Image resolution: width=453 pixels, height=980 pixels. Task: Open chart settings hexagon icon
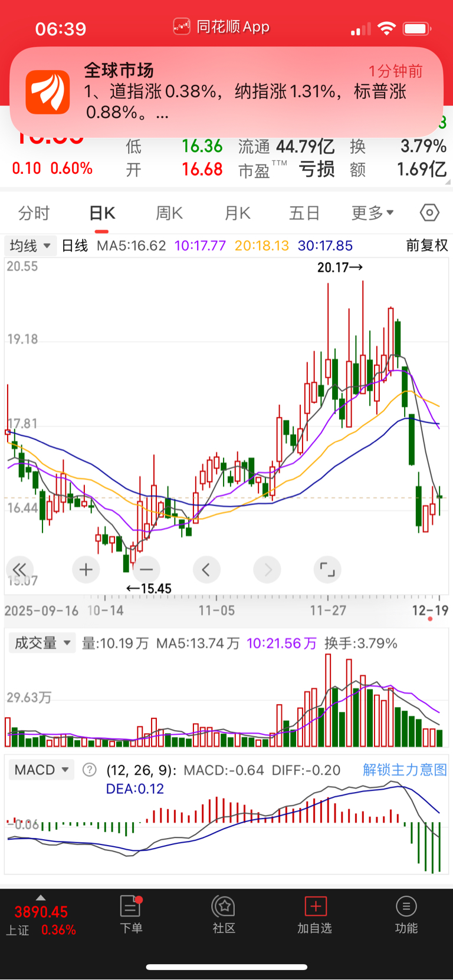tap(429, 212)
